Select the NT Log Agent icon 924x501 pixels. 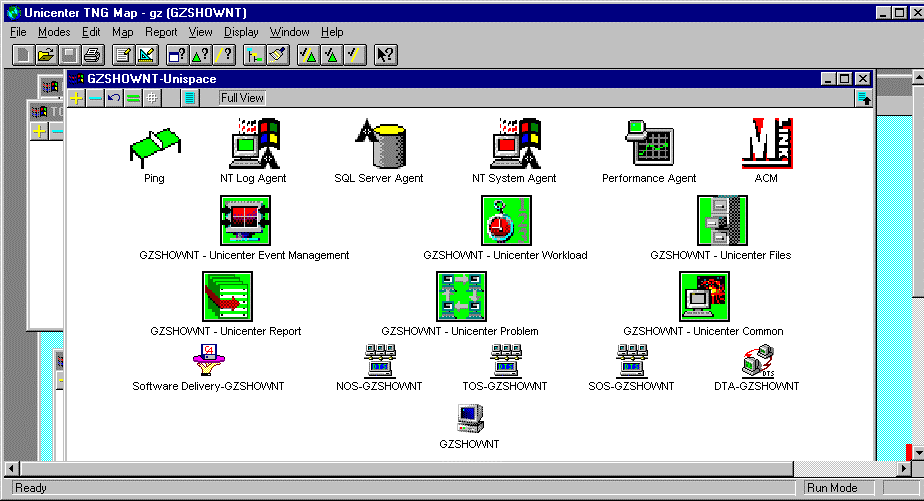[x=255, y=144]
